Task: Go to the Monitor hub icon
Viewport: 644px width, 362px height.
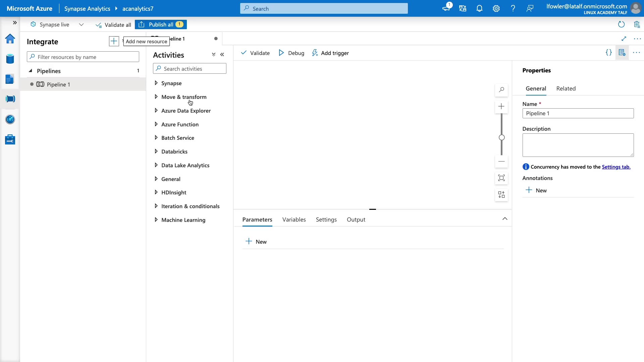Action: (10, 119)
